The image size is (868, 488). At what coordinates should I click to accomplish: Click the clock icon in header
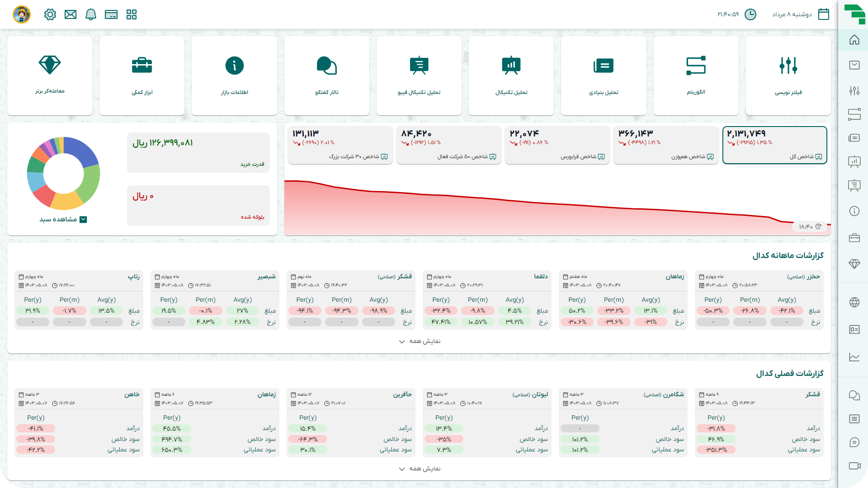pyautogui.click(x=750, y=14)
